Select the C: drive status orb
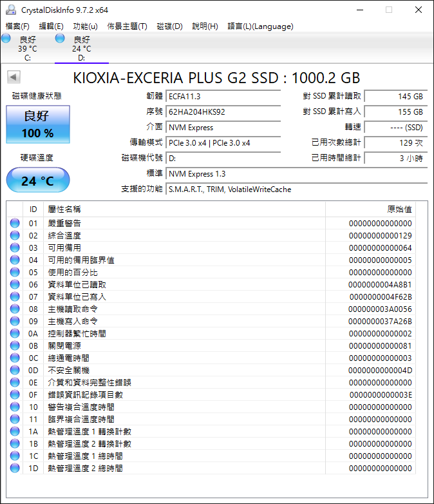434x504 pixels. (6, 39)
